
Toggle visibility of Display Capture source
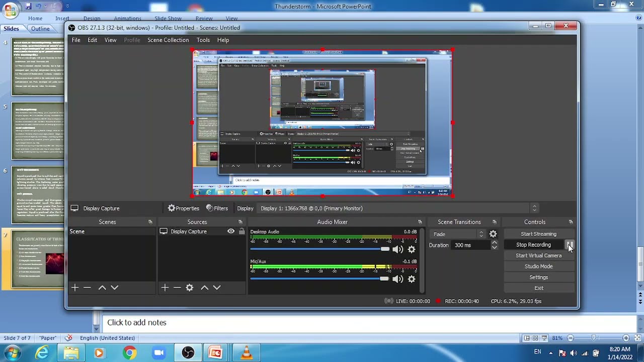[x=231, y=231]
